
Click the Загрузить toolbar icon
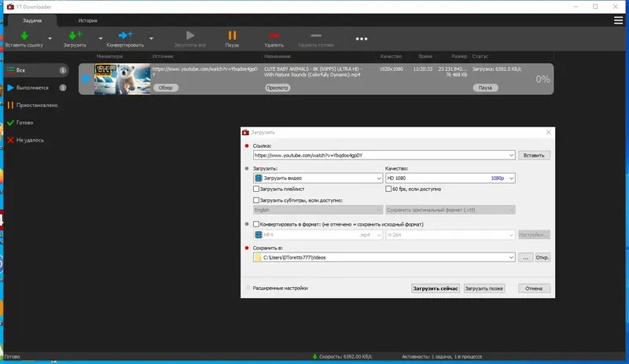(75, 35)
